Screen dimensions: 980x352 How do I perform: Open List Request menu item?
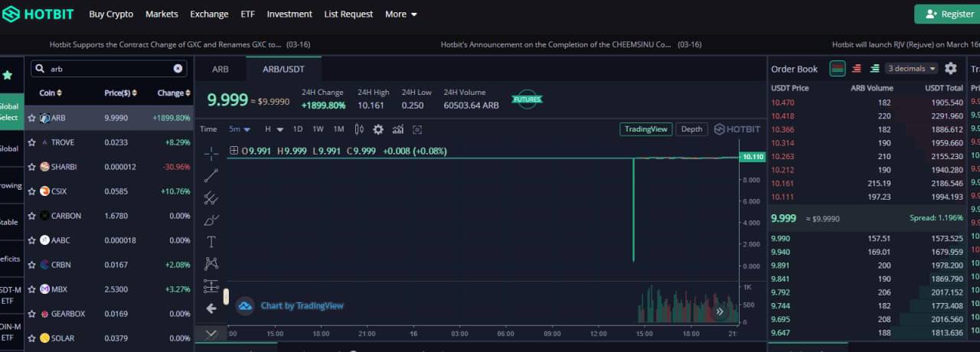348,14
